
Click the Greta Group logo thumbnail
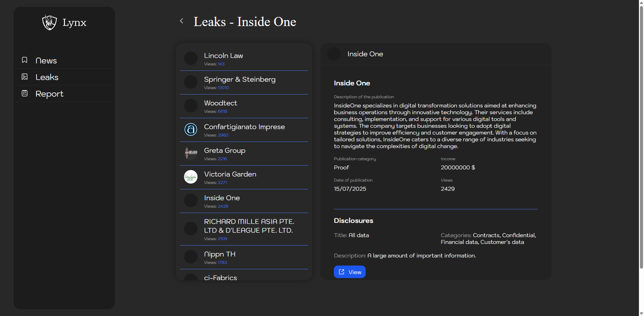(191, 153)
